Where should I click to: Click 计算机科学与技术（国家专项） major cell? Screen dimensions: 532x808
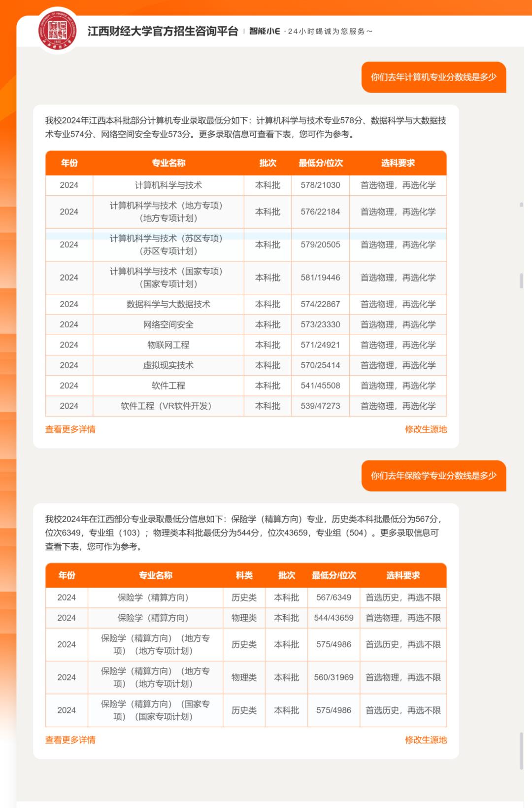[168, 278]
